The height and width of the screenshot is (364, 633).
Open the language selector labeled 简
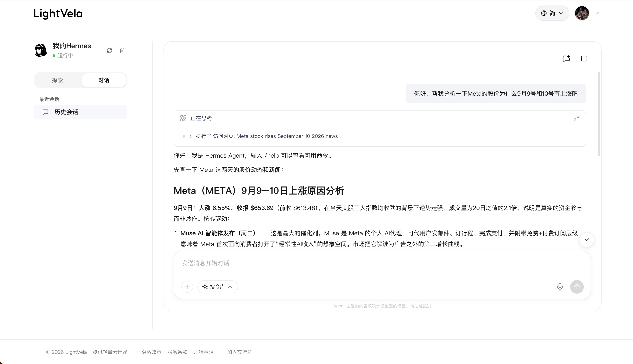pos(552,13)
